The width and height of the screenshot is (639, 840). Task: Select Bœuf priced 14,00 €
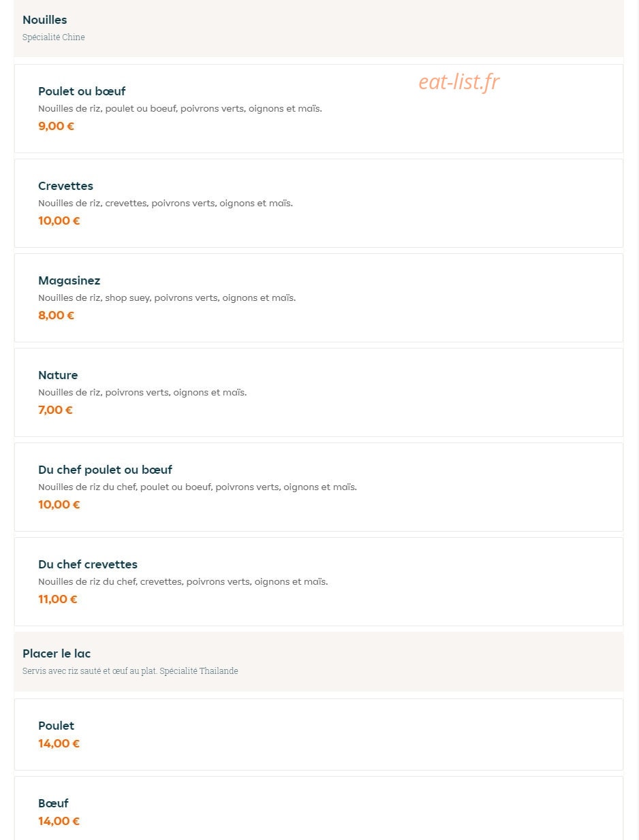pyautogui.click(x=318, y=809)
